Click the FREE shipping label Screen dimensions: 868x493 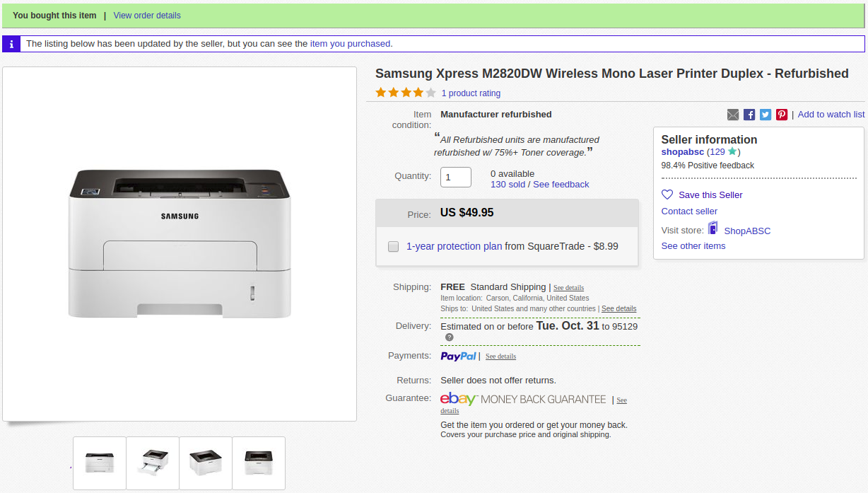point(452,287)
